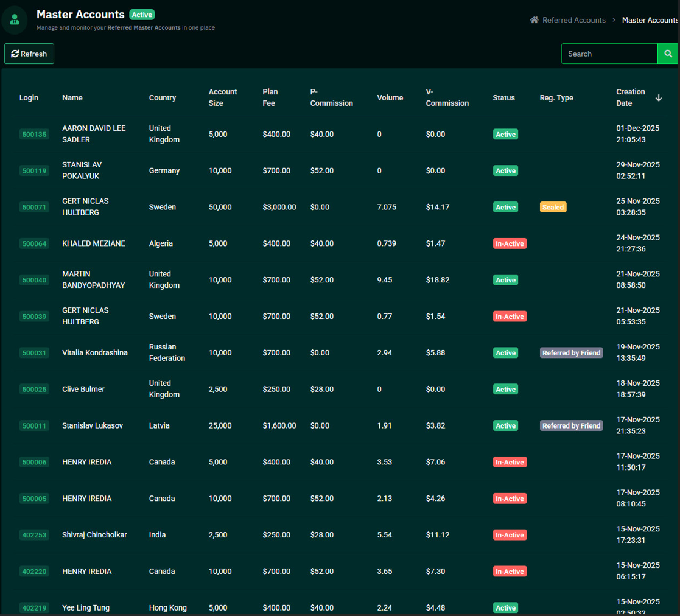Screen dimensions: 680x616
Task: Open login 500135 account badge
Action: 34,135
